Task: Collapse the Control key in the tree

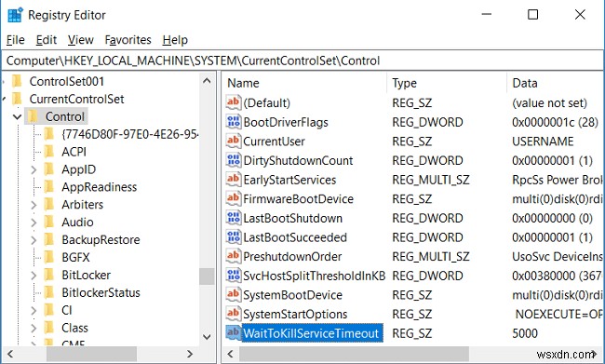Action: [x=17, y=116]
